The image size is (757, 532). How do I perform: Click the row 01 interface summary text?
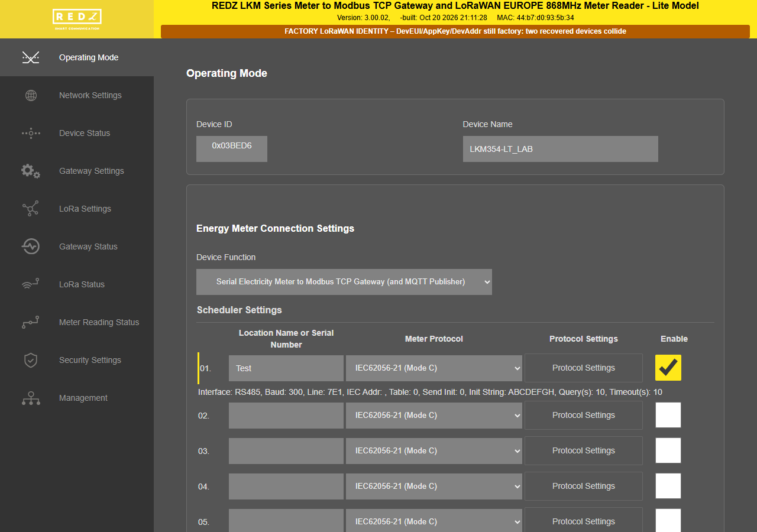[430, 392]
